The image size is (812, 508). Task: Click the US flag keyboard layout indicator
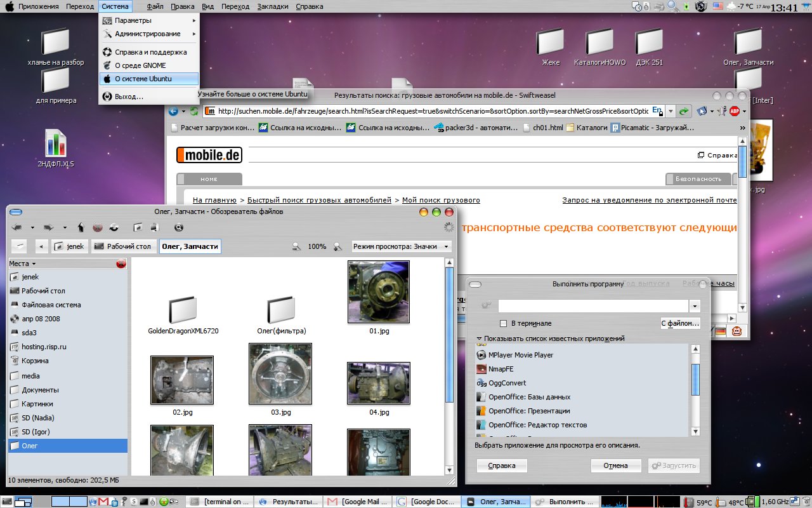tap(718, 6)
